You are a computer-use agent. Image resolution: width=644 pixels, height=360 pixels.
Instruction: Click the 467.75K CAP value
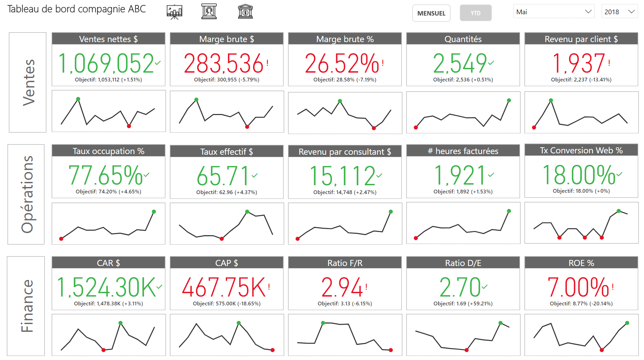(x=224, y=287)
